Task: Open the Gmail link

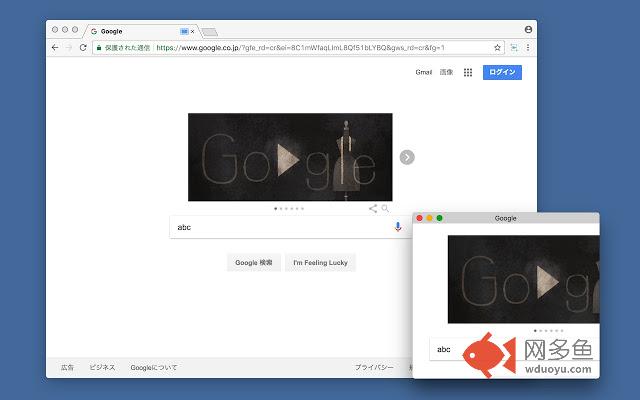Action: click(424, 72)
